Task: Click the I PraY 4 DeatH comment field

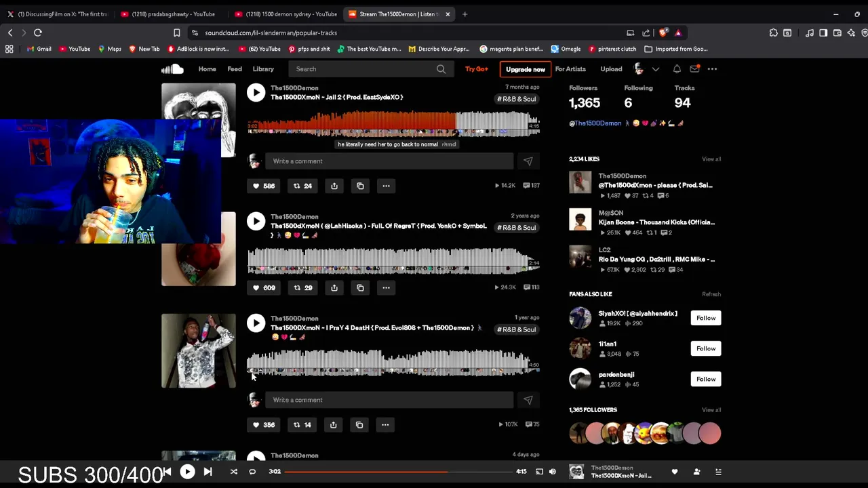Action: (x=390, y=400)
